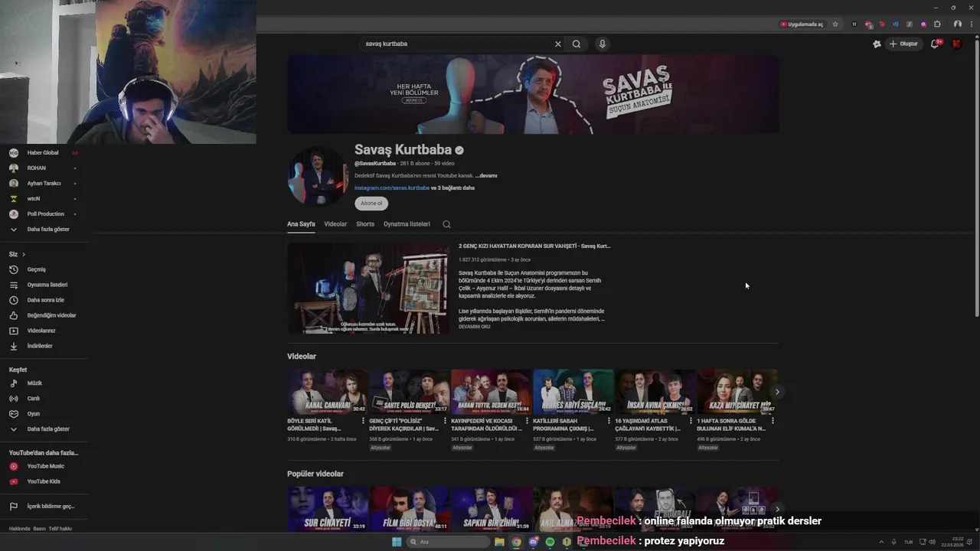Open Daha sonra izle in the sidebar

pos(43,300)
